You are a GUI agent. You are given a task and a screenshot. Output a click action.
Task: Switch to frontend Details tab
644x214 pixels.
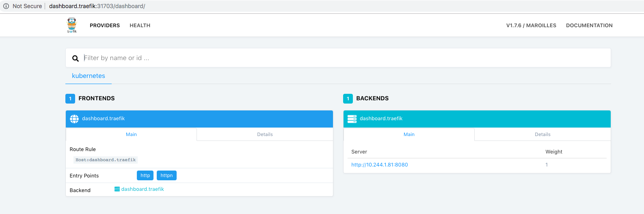[x=265, y=134]
